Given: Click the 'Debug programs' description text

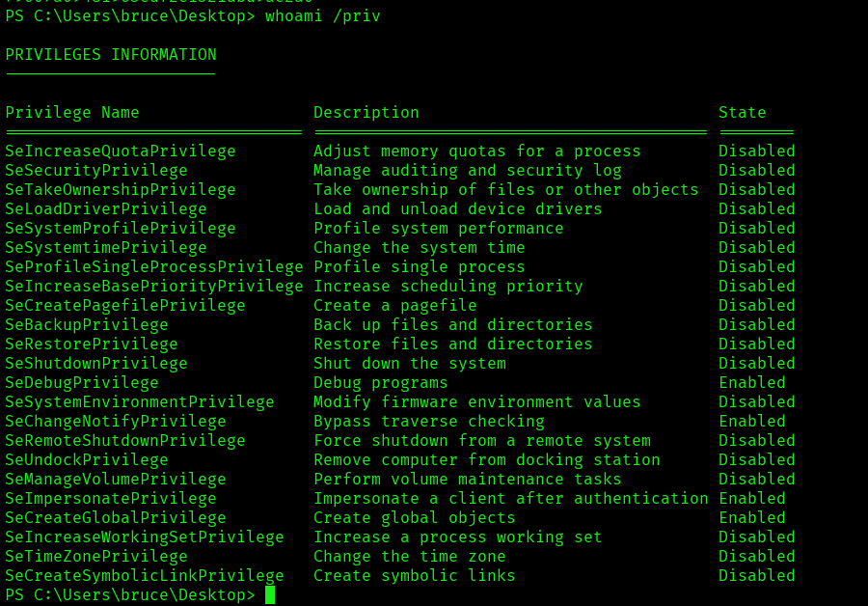Looking at the screenshot, I should (381, 383).
